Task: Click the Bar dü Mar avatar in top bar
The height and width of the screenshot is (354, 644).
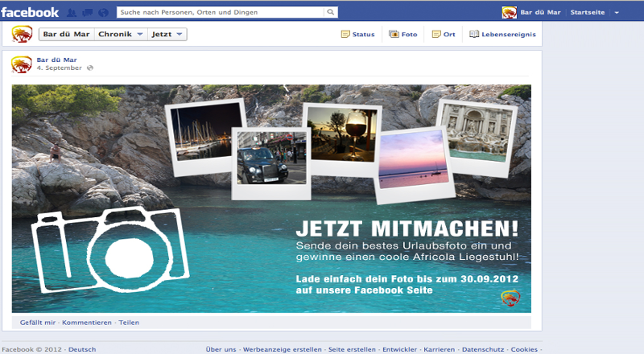Action: [510, 12]
